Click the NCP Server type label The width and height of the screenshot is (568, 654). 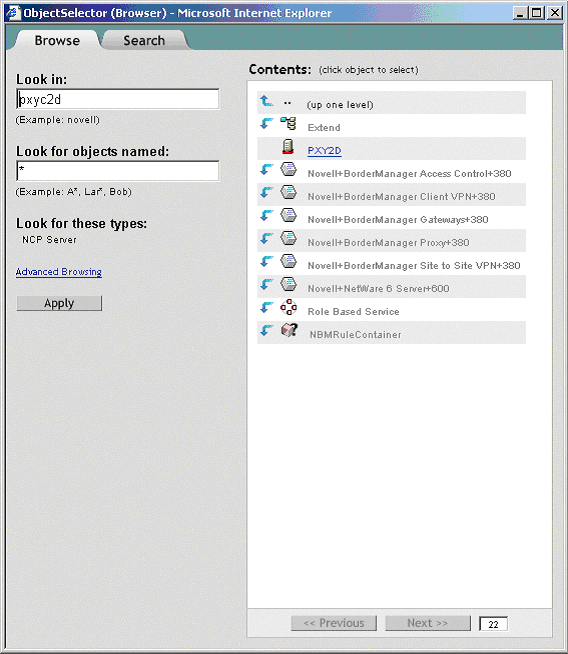(49, 240)
